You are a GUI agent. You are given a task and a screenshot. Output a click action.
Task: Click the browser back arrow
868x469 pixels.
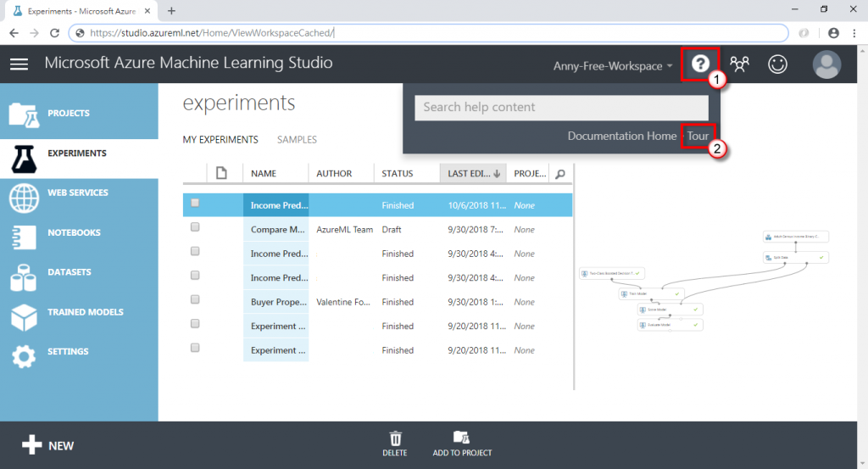tap(14, 33)
